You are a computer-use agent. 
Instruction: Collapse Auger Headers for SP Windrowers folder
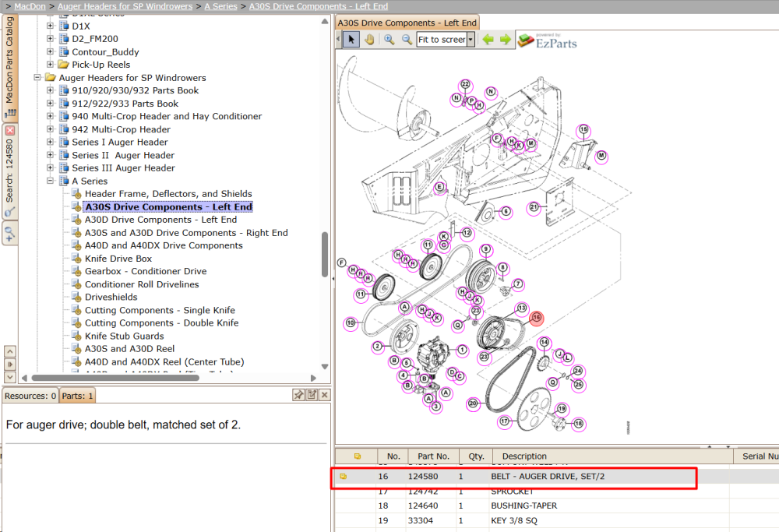pyautogui.click(x=37, y=77)
